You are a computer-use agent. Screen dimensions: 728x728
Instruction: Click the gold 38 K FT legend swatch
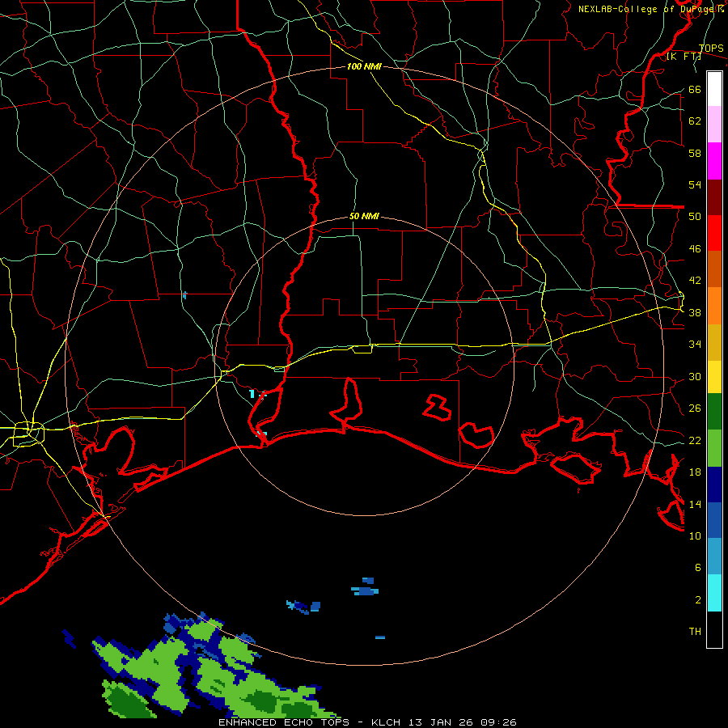[714, 342]
